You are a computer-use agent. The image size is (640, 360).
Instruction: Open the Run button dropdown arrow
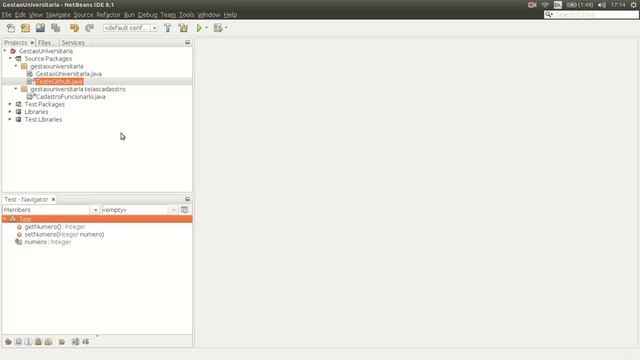[x=207, y=28]
